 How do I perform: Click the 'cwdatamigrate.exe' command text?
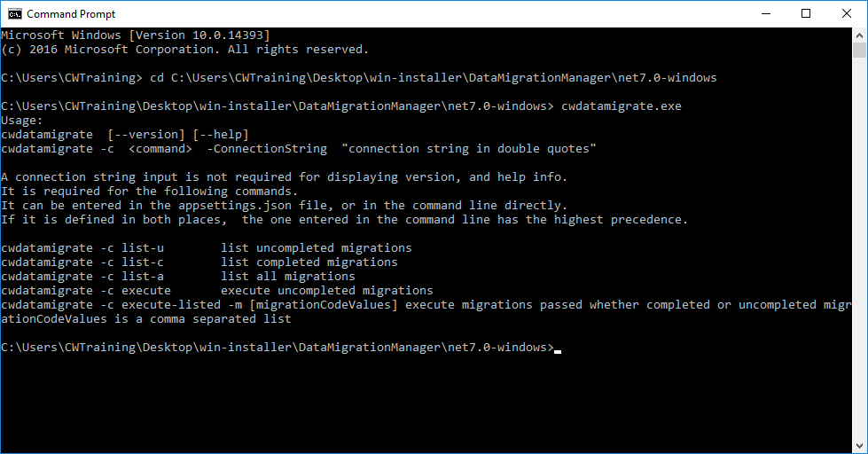point(622,106)
